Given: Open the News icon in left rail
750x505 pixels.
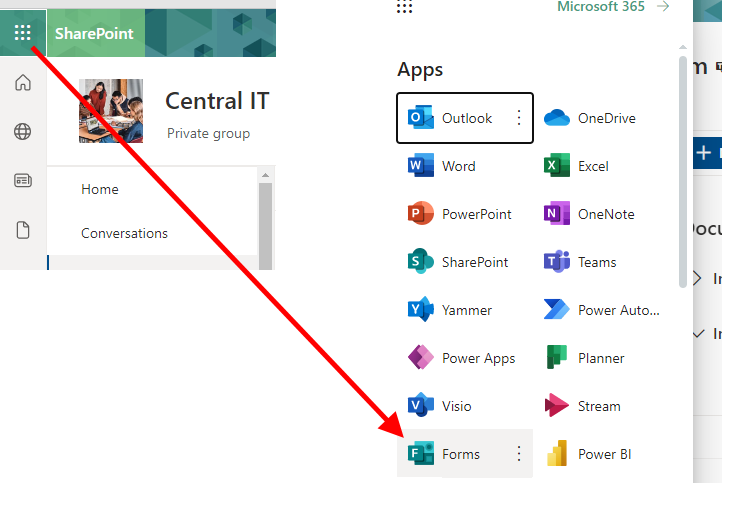Looking at the screenshot, I should [22, 180].
